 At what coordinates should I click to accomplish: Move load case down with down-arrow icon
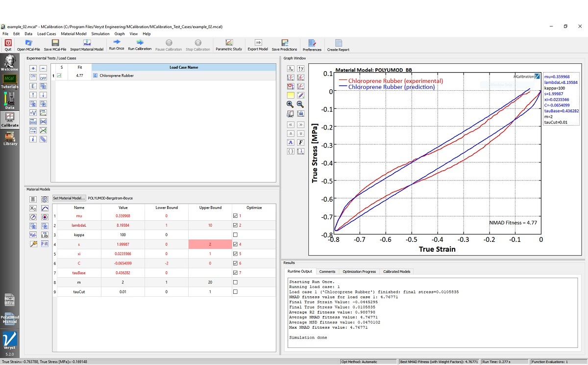point(43,95)
